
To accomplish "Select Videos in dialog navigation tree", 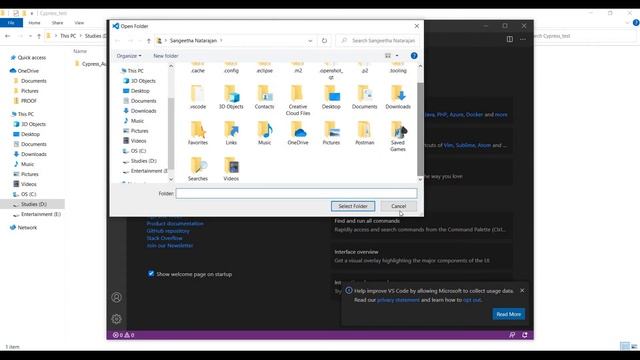I will coord(135,141).
